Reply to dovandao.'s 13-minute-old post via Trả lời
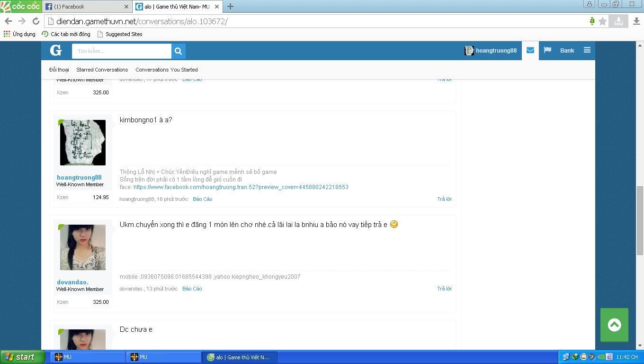The image size is (644, 364). coord(444,289)
